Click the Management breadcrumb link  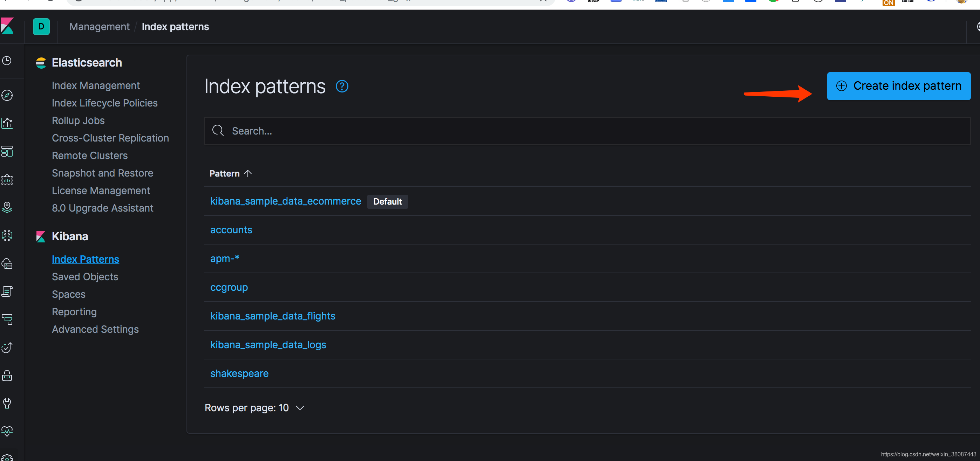pos(99,27)
